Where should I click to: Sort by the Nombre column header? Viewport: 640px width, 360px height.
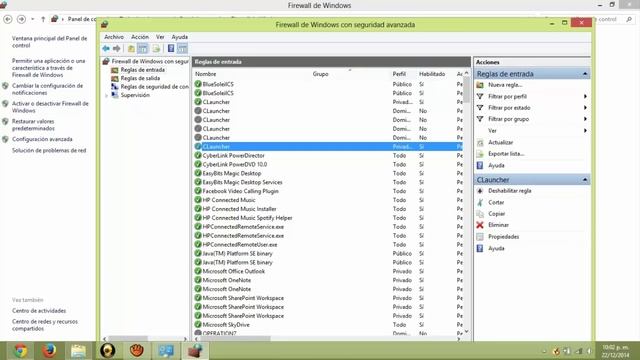tap(205, 74)
